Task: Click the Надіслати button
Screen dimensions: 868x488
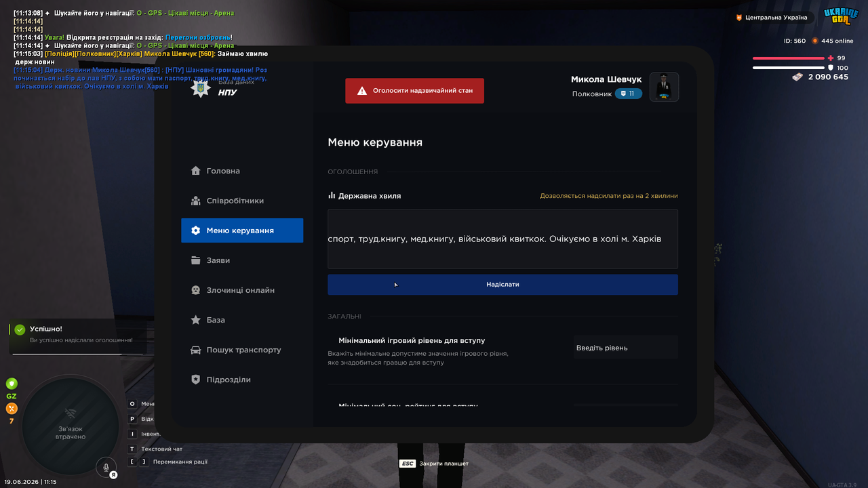Action: tap(502, 285)
